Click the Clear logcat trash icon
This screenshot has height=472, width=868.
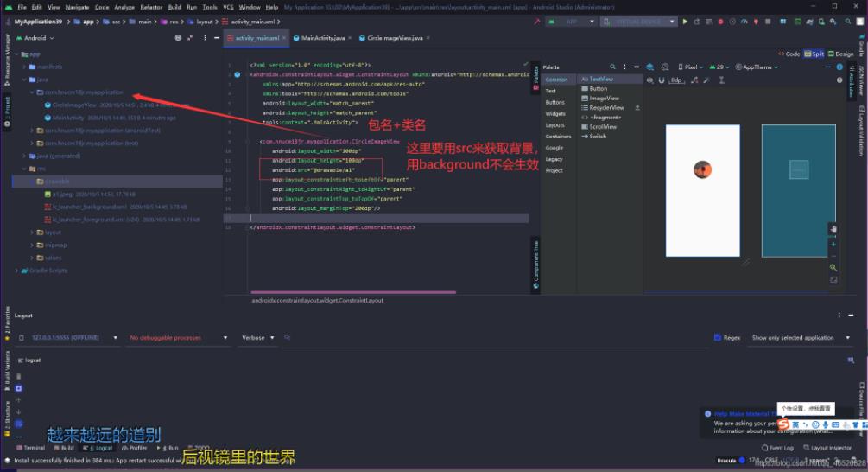(18, 376)
